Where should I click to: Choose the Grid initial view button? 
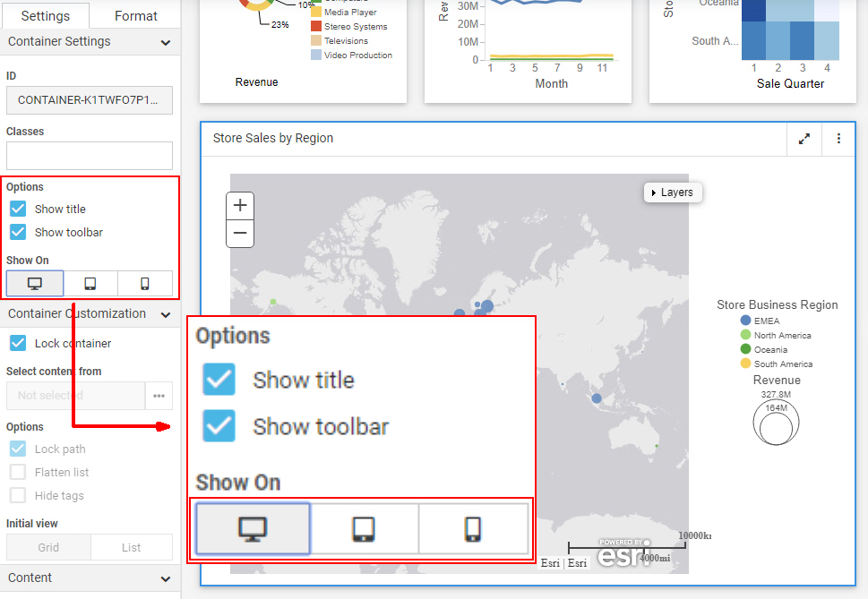(48, 547)
